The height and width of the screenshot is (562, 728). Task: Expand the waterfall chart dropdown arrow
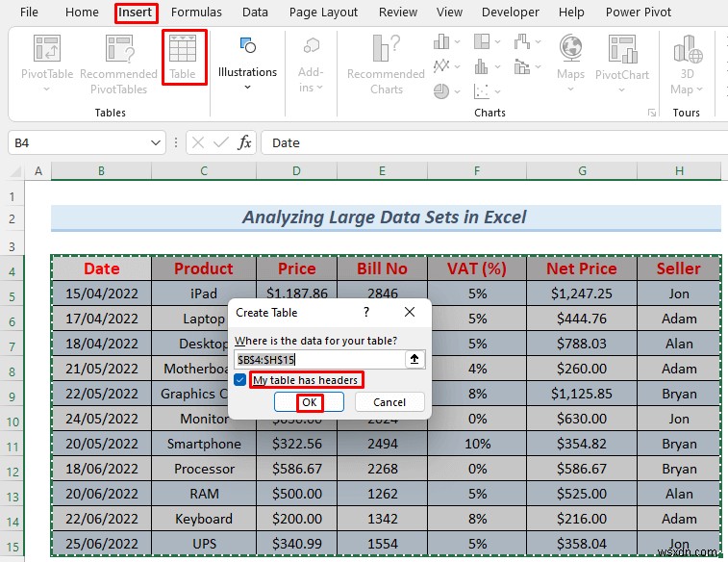click(x=539, y=41)
